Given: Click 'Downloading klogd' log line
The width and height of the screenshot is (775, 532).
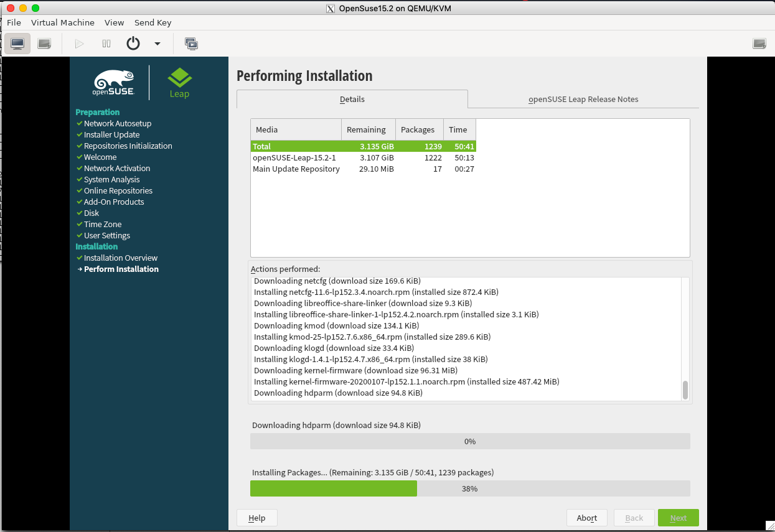Looking at the screenshot, I should point(334,348).
